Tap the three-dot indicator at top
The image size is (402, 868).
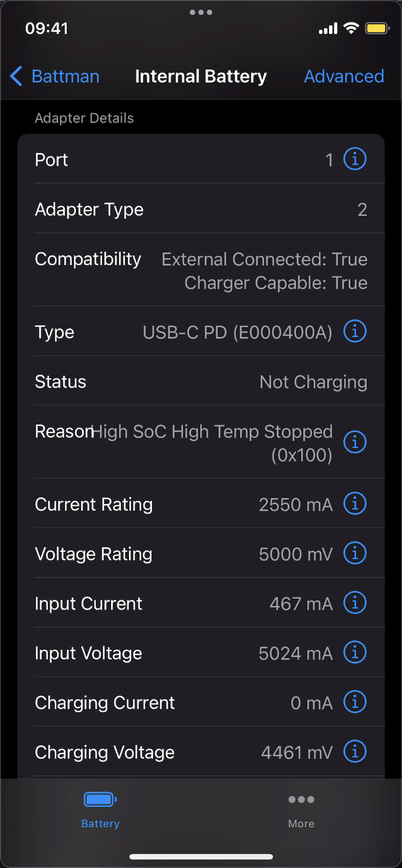tap(200, 12)
